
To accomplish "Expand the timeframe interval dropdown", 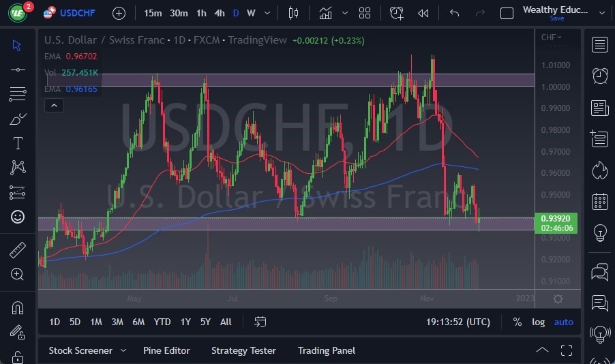I will pyautogui.click(x=267, y=14).
